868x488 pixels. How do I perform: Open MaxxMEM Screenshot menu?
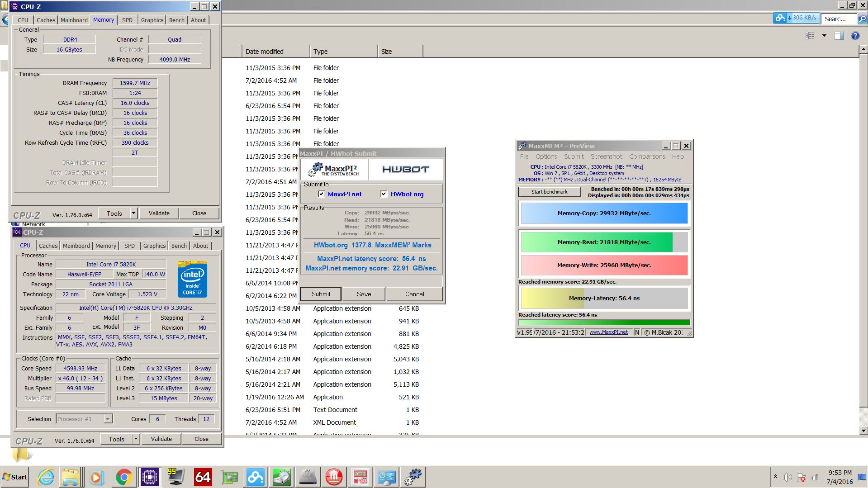606,156
